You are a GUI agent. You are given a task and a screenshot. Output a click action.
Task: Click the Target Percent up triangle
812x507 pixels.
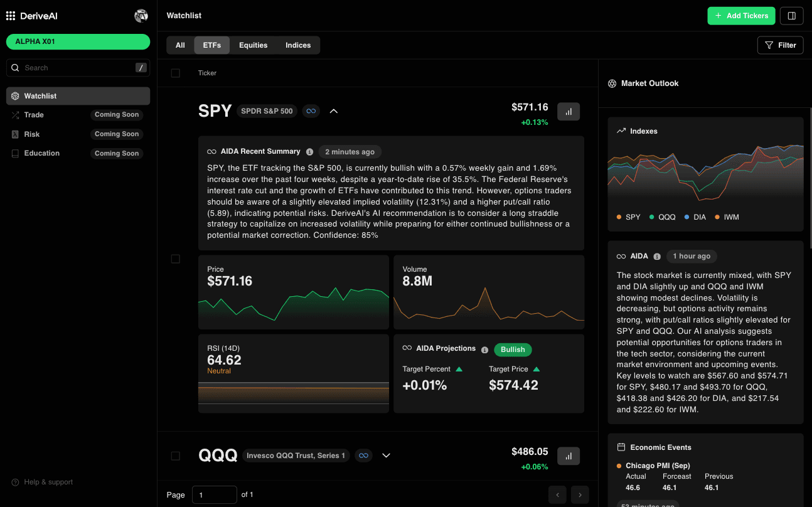point(459,369)
